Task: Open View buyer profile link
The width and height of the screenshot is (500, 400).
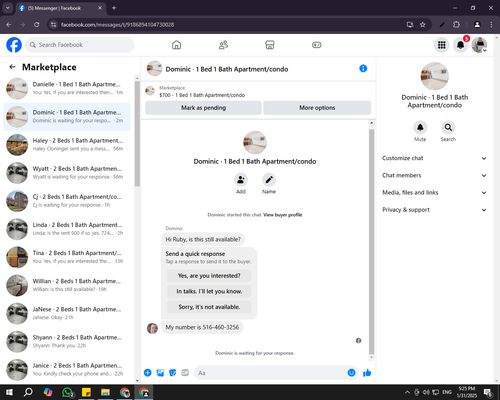Action: click(x=283, y=215)
